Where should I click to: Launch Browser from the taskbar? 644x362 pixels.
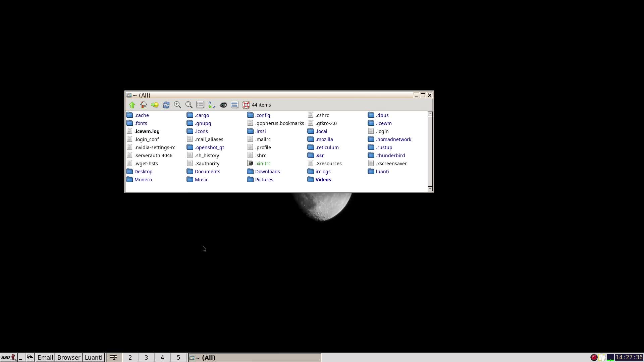tap(68, 357)
